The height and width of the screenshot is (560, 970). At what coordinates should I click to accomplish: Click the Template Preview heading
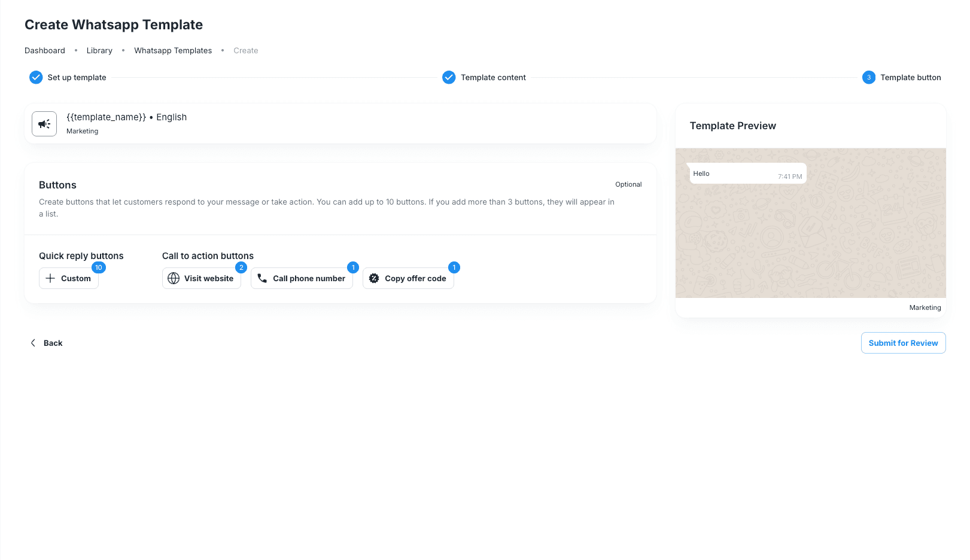pos(732,126)
